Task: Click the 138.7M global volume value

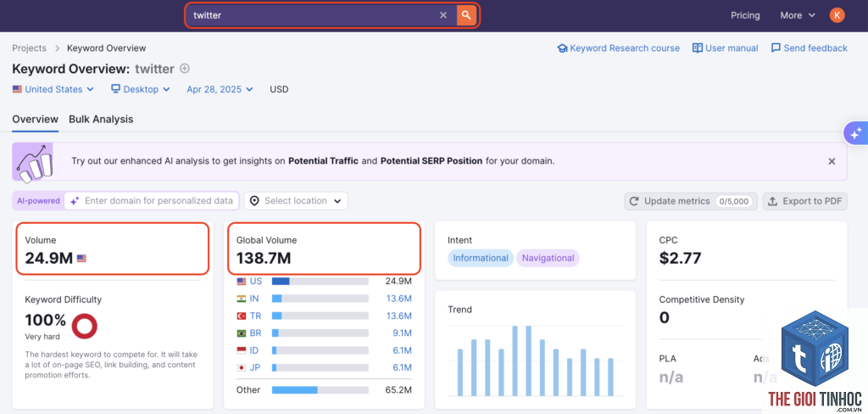Action: (x=264, y=258)
